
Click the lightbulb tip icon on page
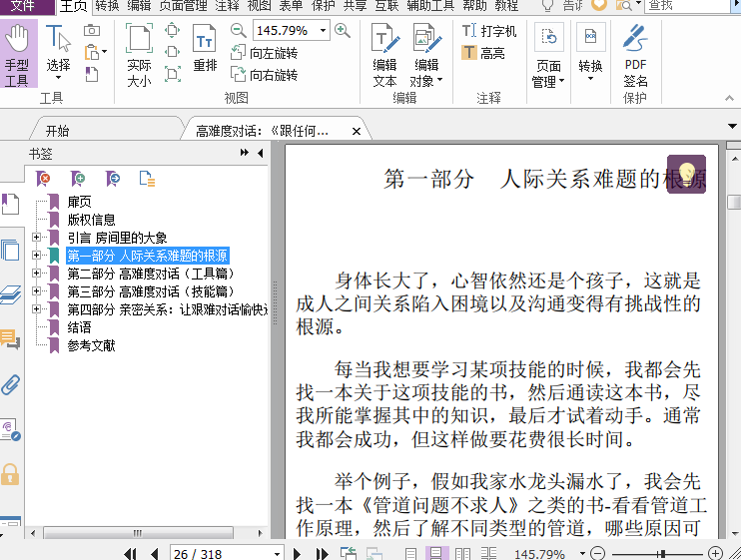point(686,174)
